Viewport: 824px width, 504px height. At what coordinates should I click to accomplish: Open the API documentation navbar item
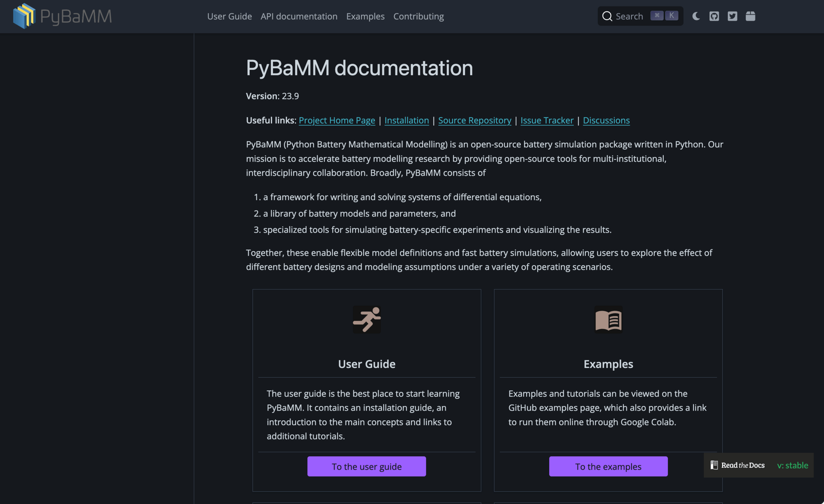(x=299, y=16)
